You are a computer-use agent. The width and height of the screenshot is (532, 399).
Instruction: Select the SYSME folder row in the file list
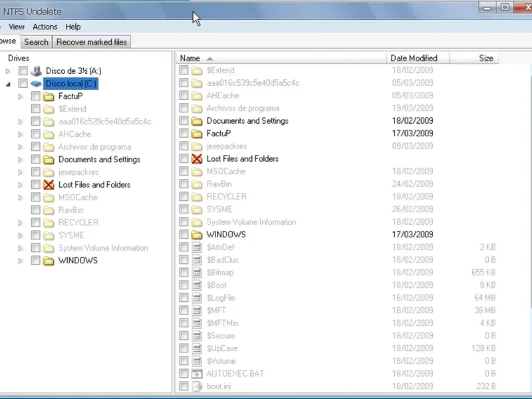[x=337, y=209]
